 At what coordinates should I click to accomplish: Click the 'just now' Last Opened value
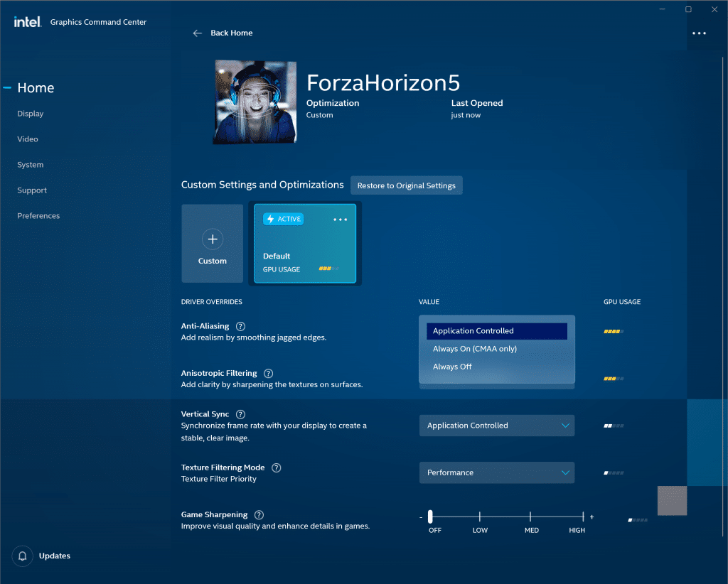[x=466, y=115]
